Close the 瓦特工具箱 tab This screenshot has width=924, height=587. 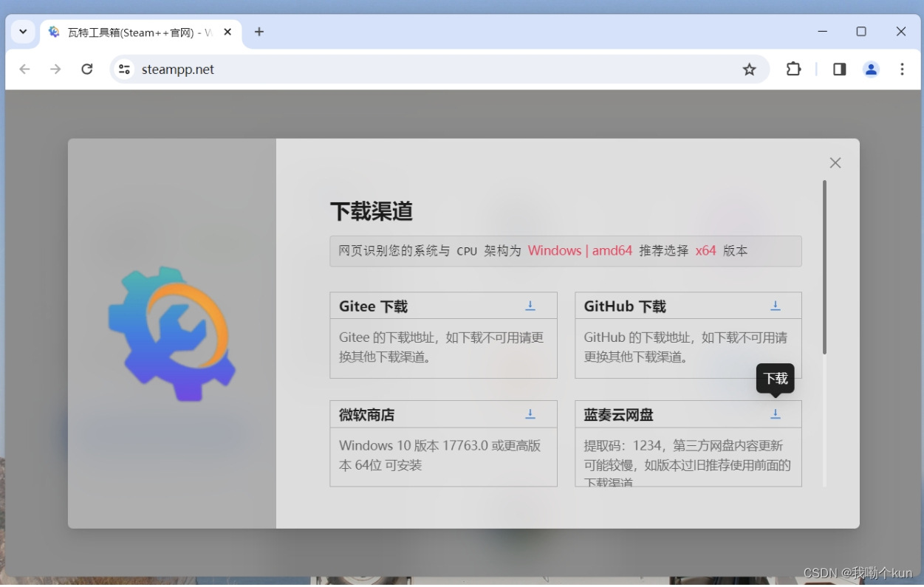227,32
